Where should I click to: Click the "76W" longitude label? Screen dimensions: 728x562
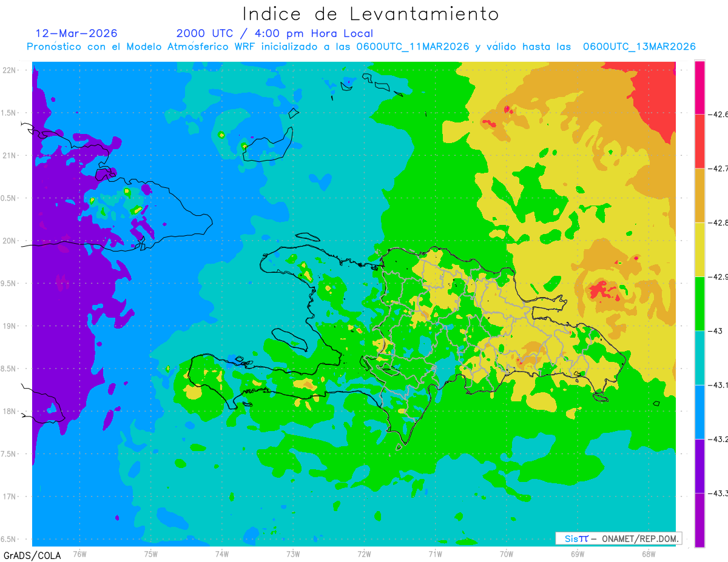[x=79, y=554]
